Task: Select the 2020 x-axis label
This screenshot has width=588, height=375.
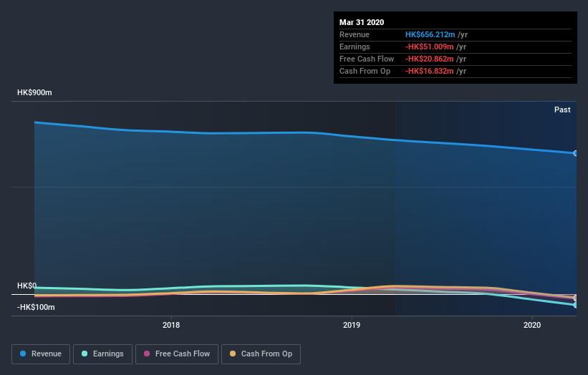Action: [532, 325]
